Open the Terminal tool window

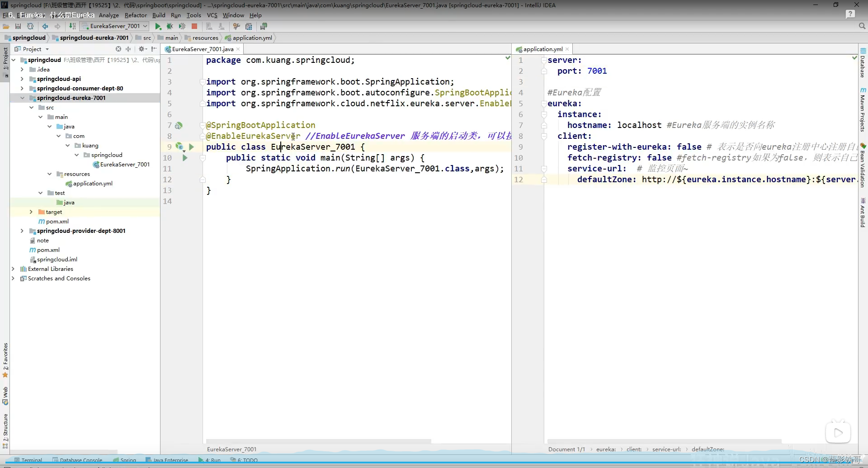[28, 460]
